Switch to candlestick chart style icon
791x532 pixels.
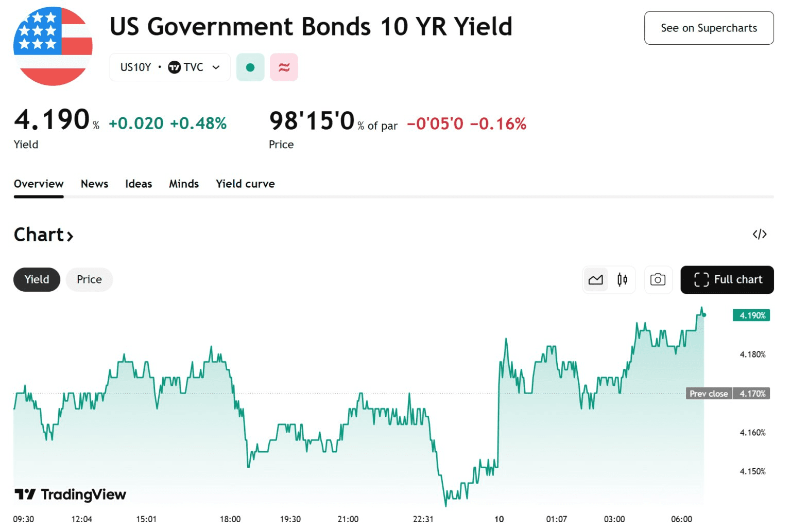(x=622, y=280)
